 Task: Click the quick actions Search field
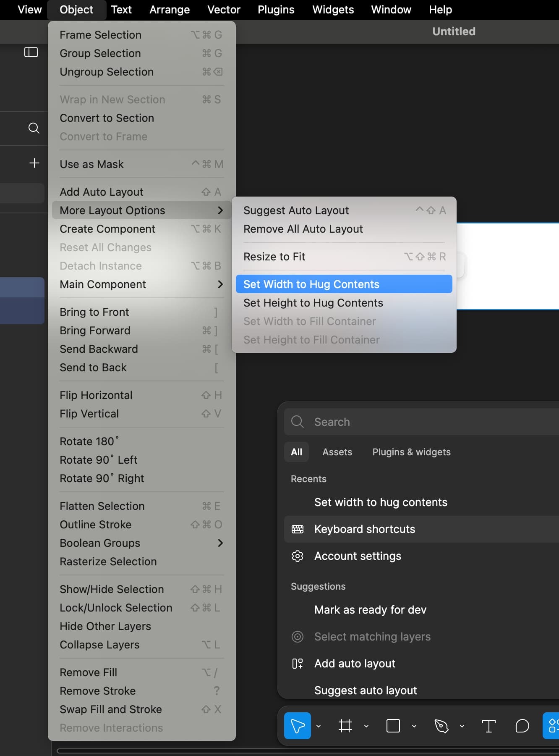point(421,422)
